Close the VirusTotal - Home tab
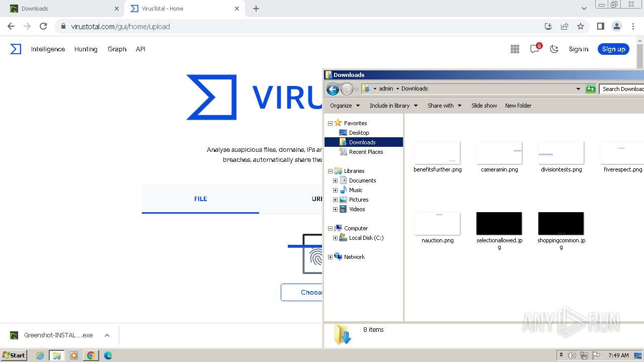 point(237,9)
